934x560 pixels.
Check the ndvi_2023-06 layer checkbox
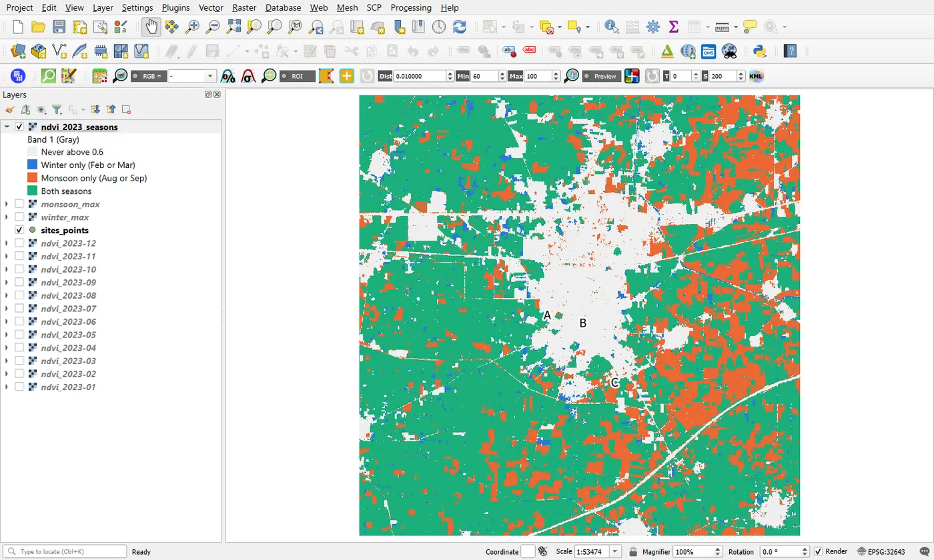[19, 321]
